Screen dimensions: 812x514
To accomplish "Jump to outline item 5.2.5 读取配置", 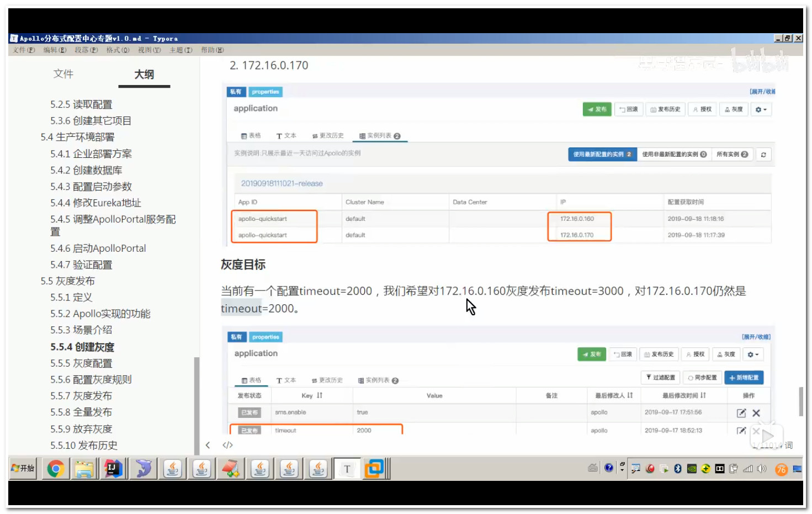I will coord(81,104).
